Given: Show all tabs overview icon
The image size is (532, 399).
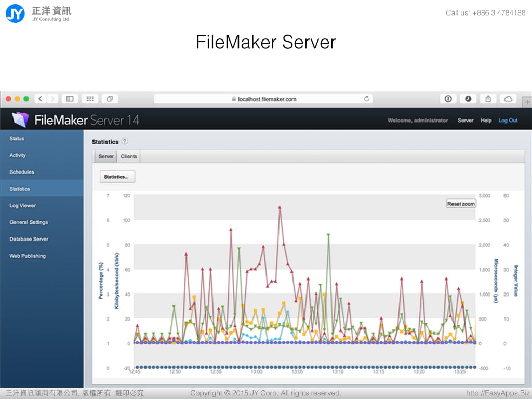Looking at the screenshot, I should click(x=110, y=99).
